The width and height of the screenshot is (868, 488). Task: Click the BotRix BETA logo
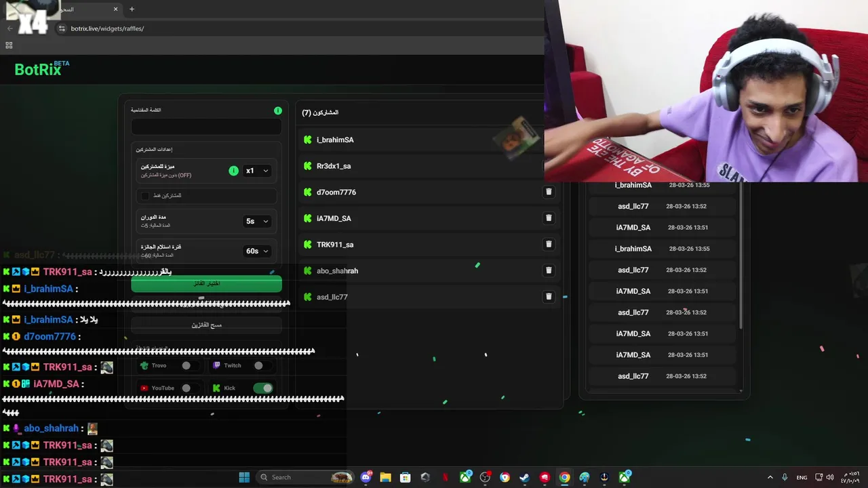coord(42,68)
